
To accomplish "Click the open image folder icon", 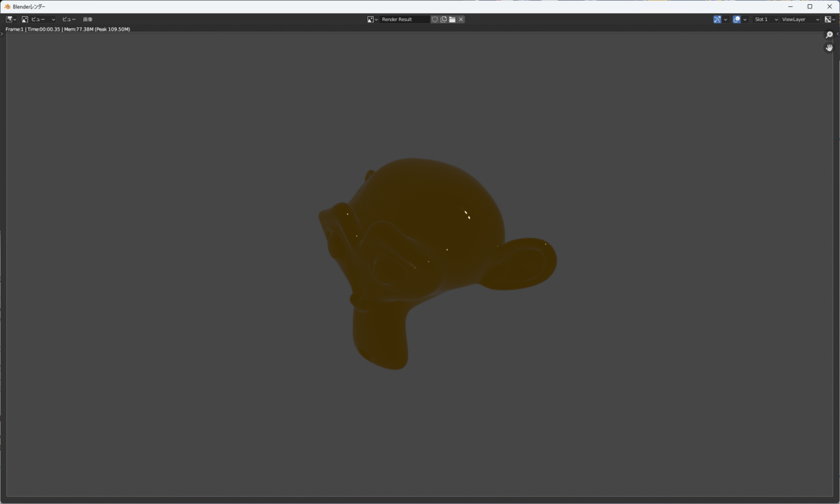I will pos(452,20).
